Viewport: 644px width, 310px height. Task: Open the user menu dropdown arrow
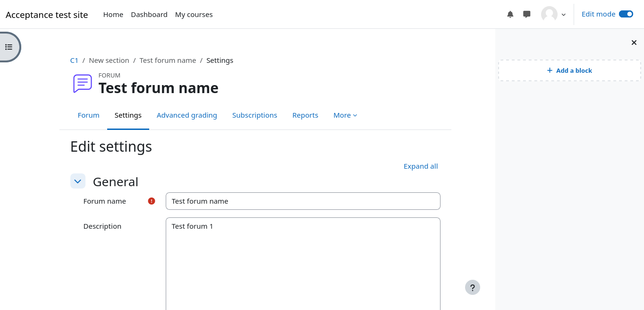(x=563, y=15)
